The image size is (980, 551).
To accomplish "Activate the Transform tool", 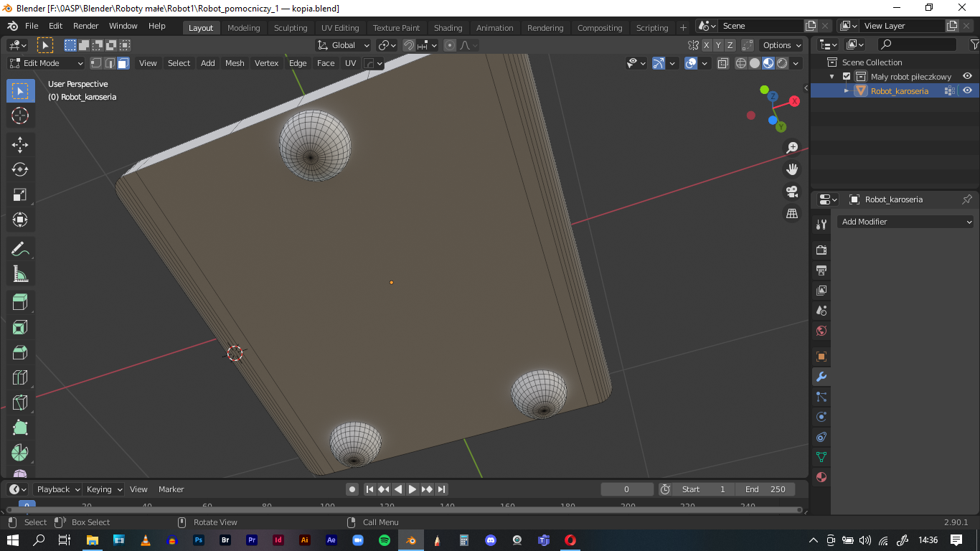I will tap(20, 220).
